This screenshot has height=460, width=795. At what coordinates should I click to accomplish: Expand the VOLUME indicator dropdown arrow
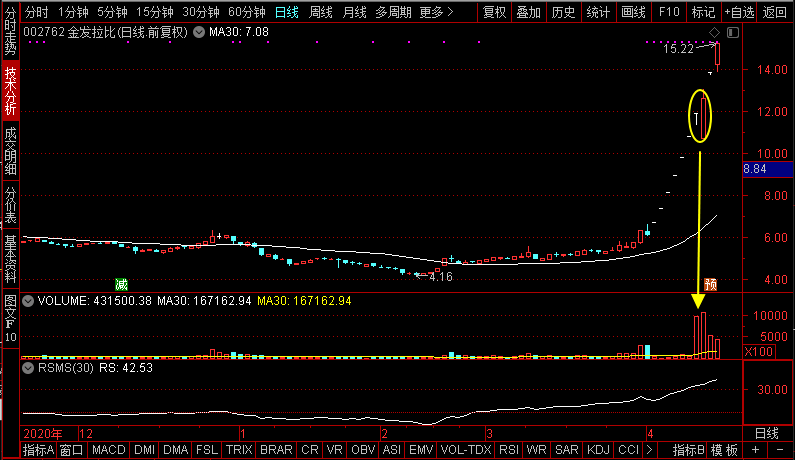click(28, 300)
